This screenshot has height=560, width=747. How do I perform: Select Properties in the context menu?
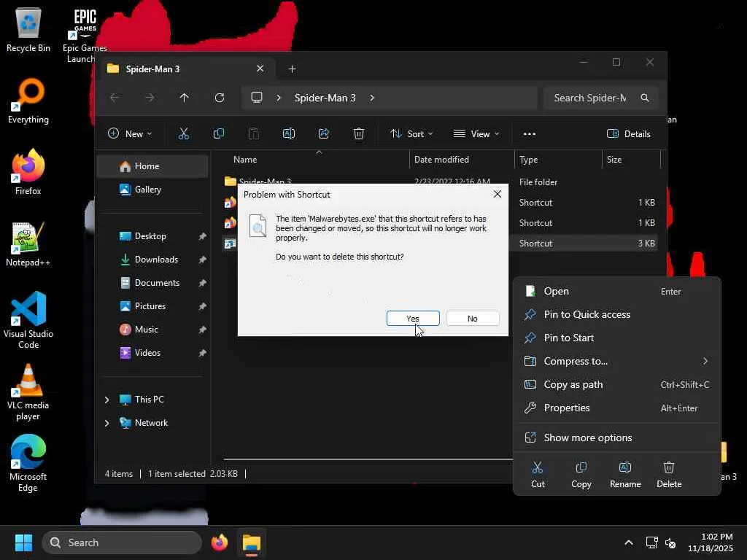pos(616,408)
